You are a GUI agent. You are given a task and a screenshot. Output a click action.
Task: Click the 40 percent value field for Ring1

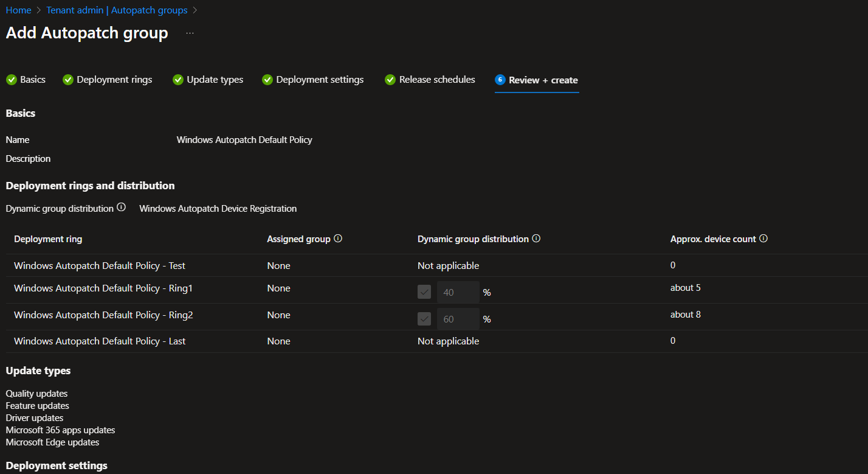(x=458, y=292)
